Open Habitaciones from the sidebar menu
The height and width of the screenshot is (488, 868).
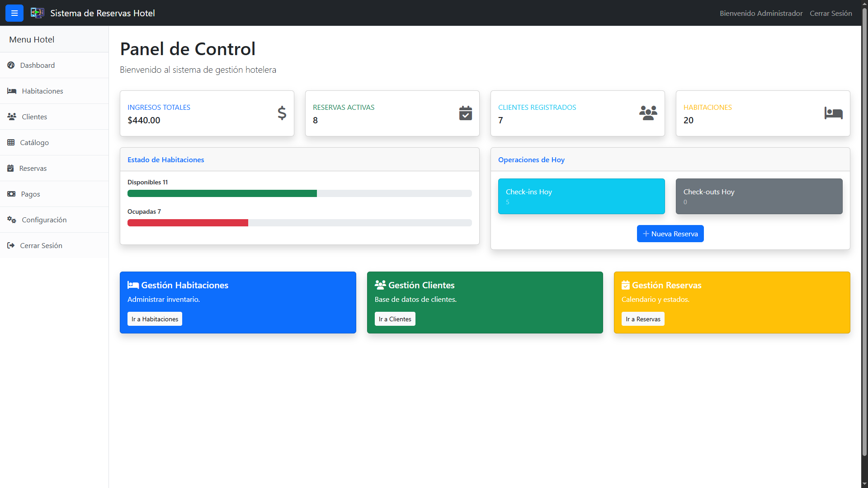(x=42, y=91)
